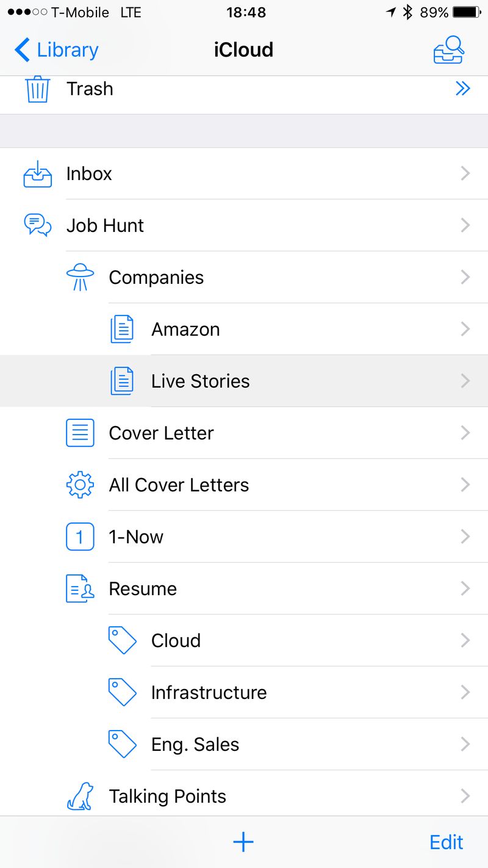This screenshot has height=868, width=488.
Task: Tap the UFO icon beside Companies
Action: (x=80, y=277)
